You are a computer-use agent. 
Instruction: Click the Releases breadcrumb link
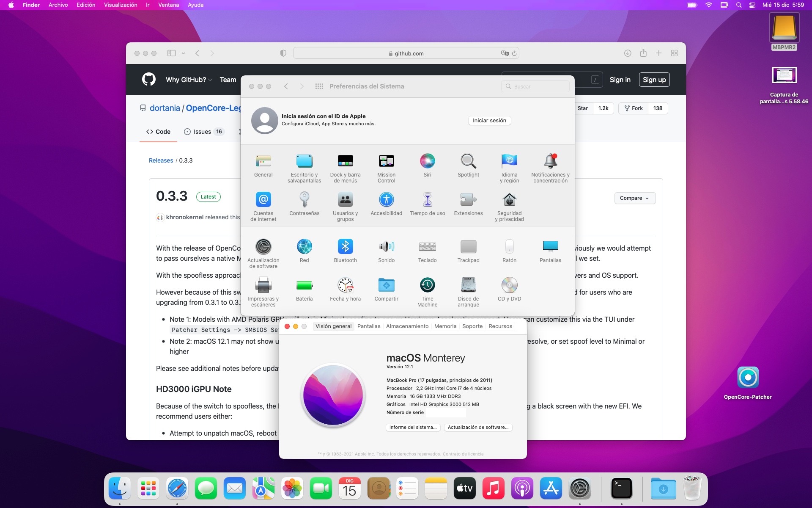click(x=161, y=160)
